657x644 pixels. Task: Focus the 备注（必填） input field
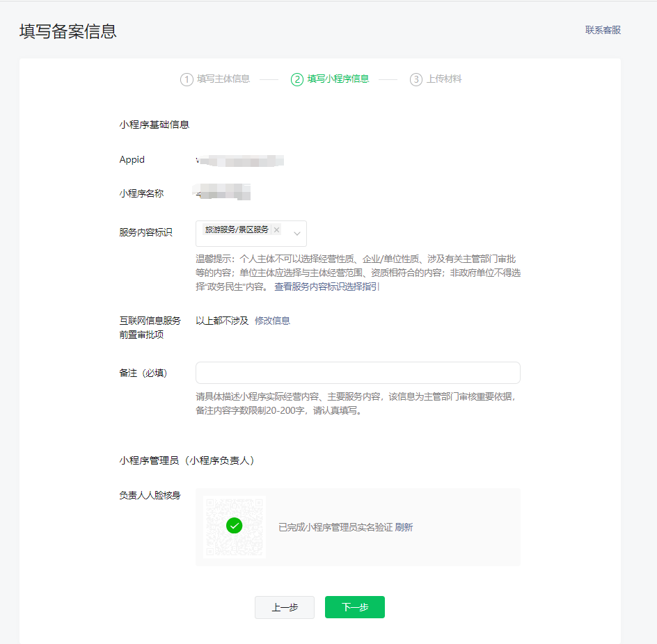point(358,373)
